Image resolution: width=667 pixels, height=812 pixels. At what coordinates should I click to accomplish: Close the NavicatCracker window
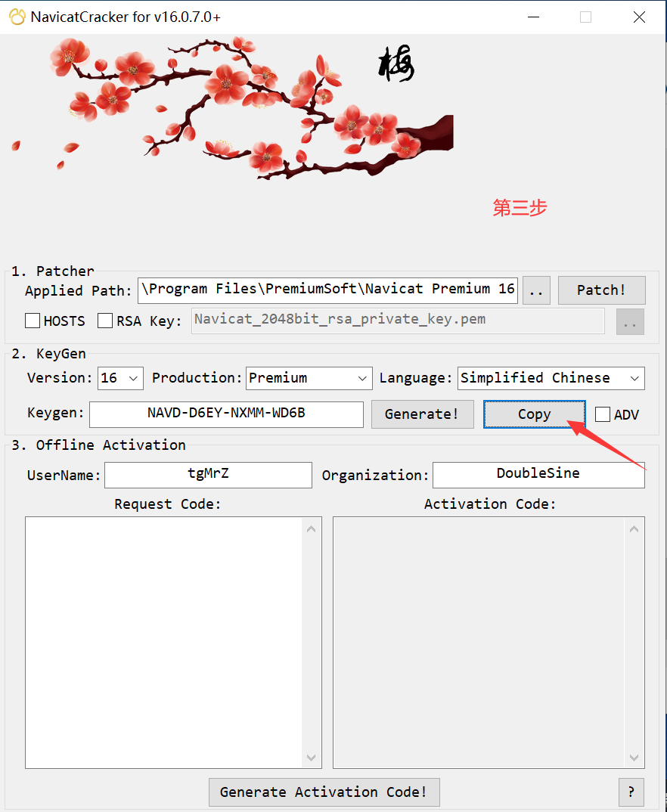639,17
